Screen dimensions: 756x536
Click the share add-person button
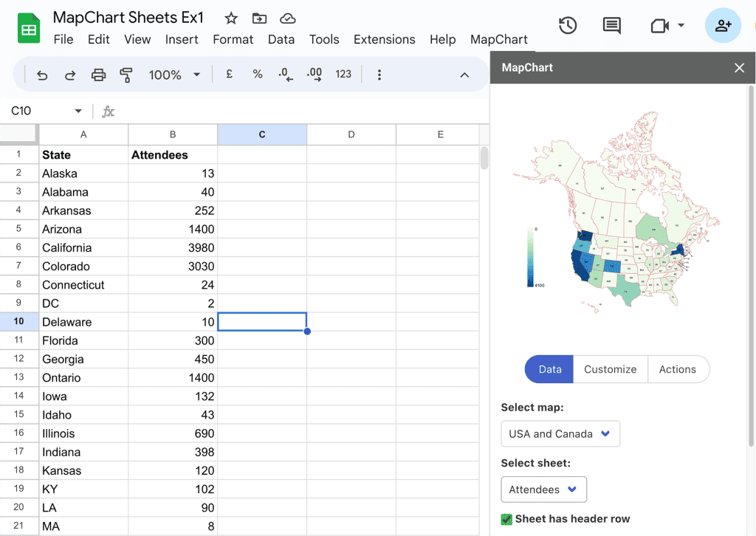(x=723, y=25)
